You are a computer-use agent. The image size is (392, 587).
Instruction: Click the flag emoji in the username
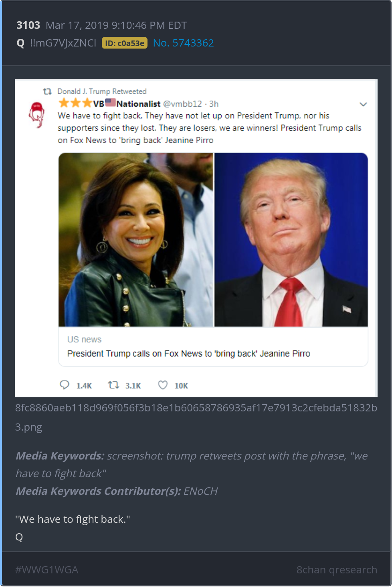[111, 103]
